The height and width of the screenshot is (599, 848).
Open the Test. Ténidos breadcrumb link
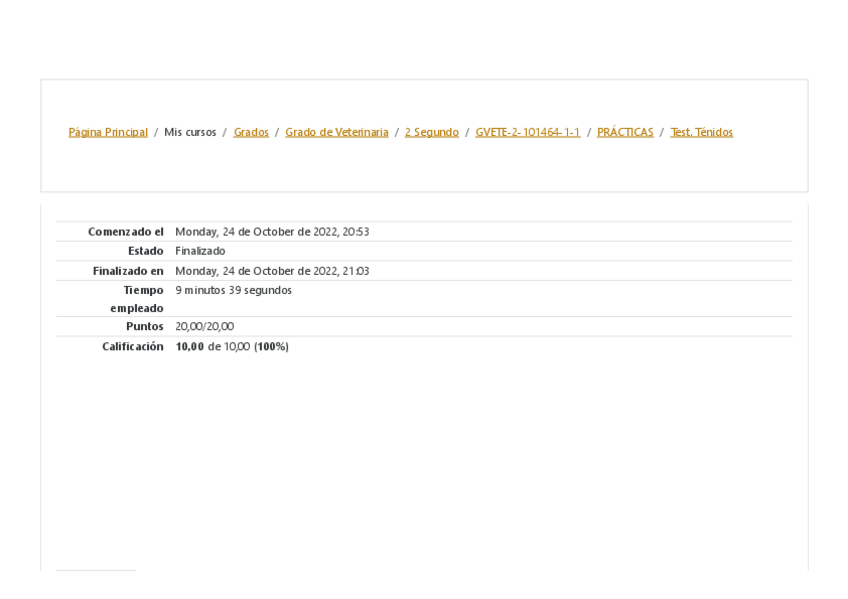point(701,132)
